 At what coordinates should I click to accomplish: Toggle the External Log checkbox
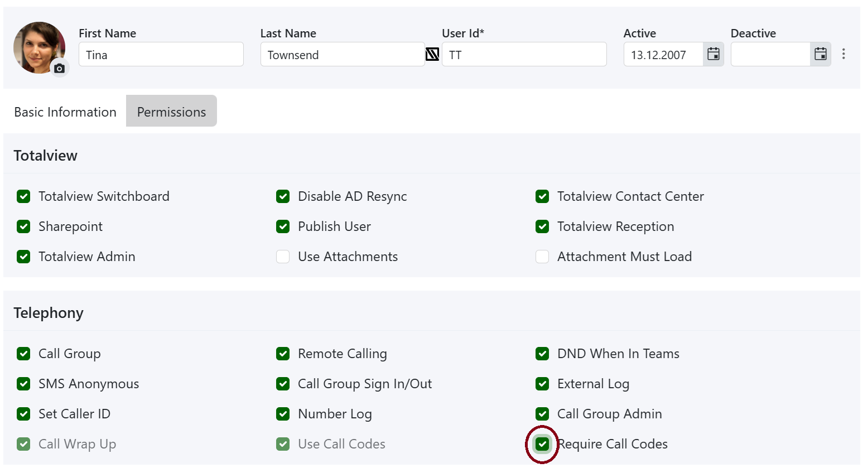point(542,384)
